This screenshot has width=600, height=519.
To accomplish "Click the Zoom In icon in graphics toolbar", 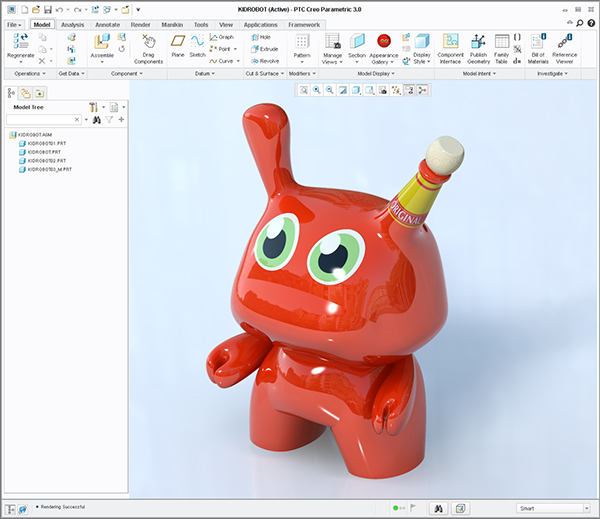I will click(x=316, y=90).
